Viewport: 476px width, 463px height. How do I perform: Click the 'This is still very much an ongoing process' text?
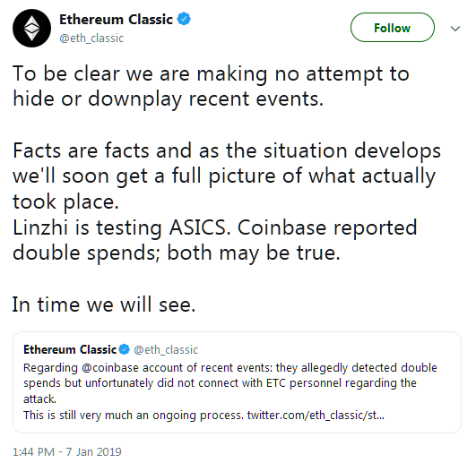pyautogui.click(x=134, y=415)
